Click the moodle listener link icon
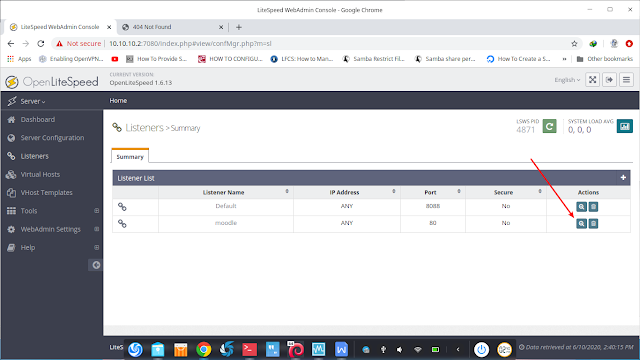The height and width of the screenshot is (360, 640). point(122,224)
